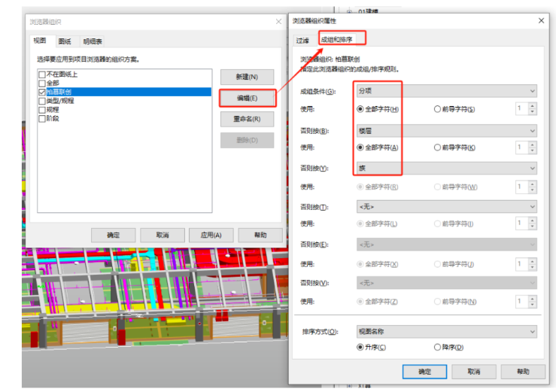Click the 重命名(R) button
Screen dimensions: 556x392
247,119
